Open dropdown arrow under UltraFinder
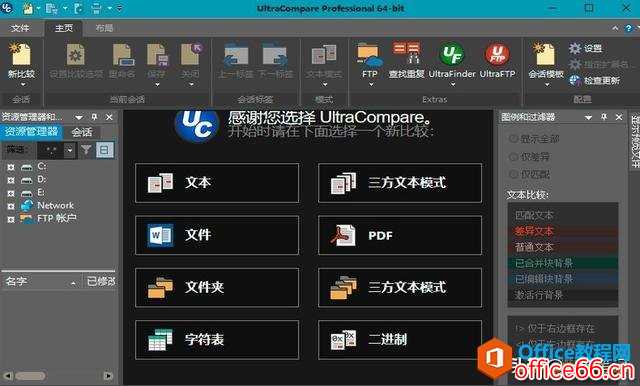640x386 pixels. (x=453, y=84)
